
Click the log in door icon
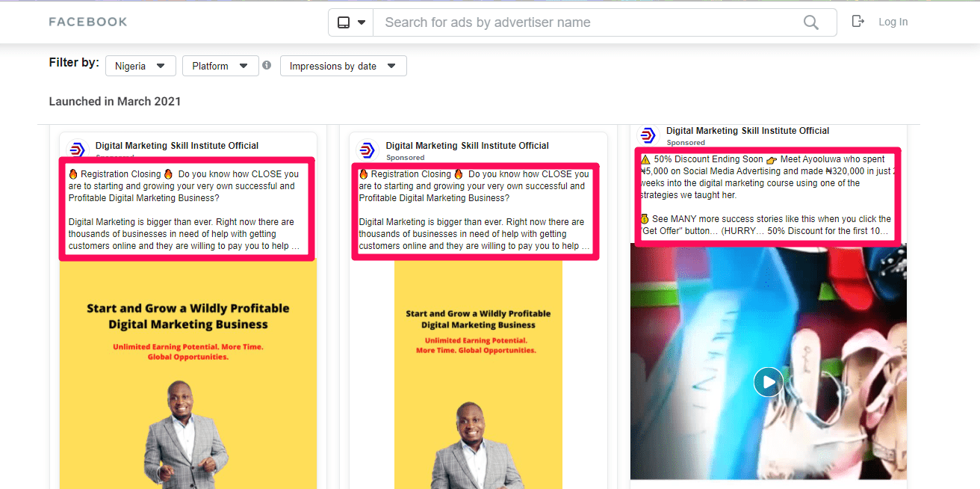tap(857, 22)
